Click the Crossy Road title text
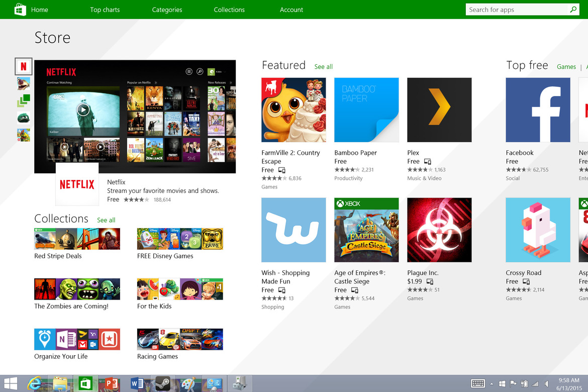 524,273
